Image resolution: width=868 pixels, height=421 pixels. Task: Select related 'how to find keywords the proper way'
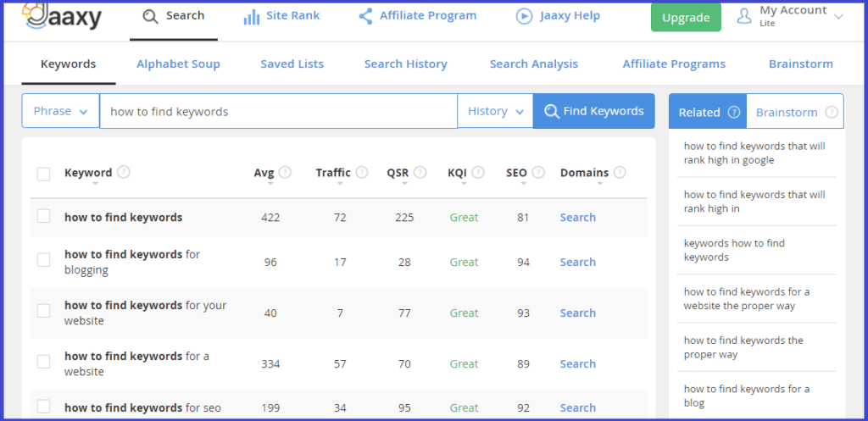pos(743,347)
